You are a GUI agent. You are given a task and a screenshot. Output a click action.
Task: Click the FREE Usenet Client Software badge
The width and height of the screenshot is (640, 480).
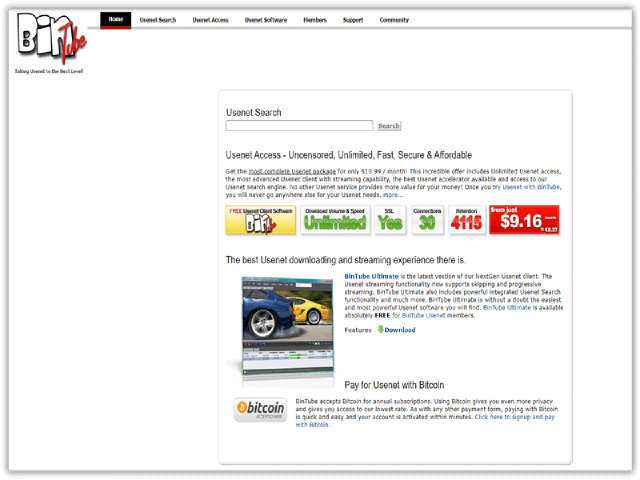tap(260, 220)
